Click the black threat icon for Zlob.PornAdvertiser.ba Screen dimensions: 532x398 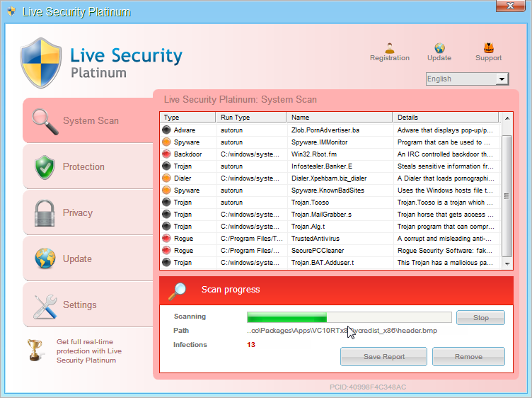166,130
